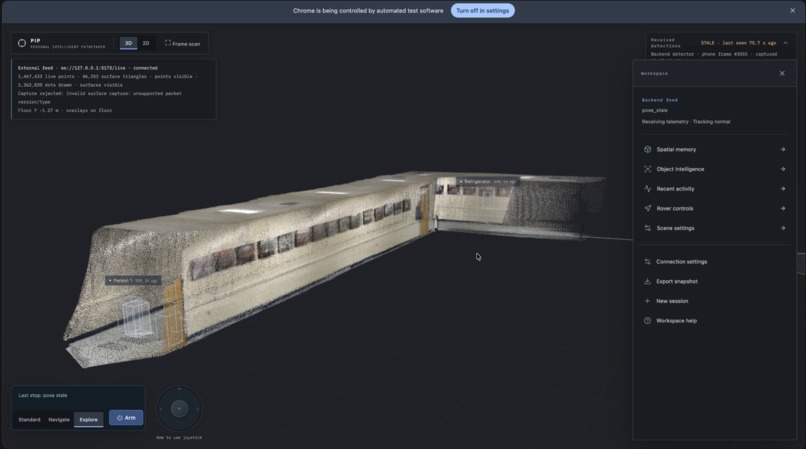Click the joystick center knob

(179, 409)
